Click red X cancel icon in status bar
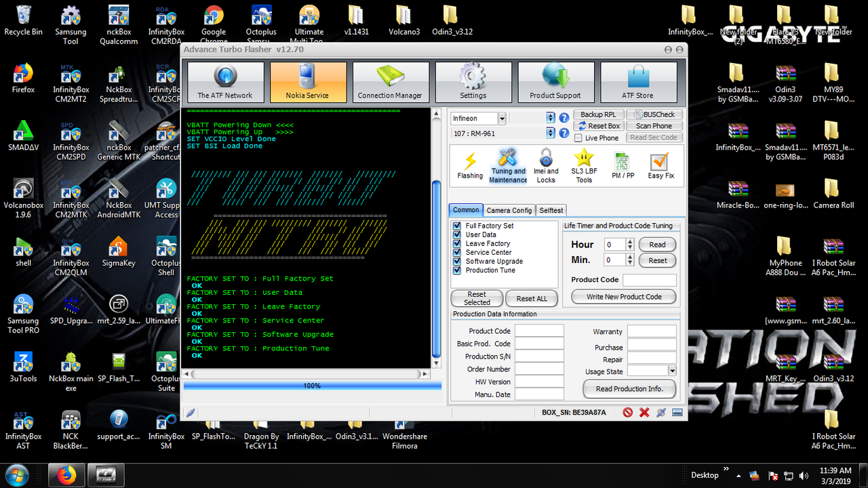The image size is (868, 488). click(x=644, y=412)
